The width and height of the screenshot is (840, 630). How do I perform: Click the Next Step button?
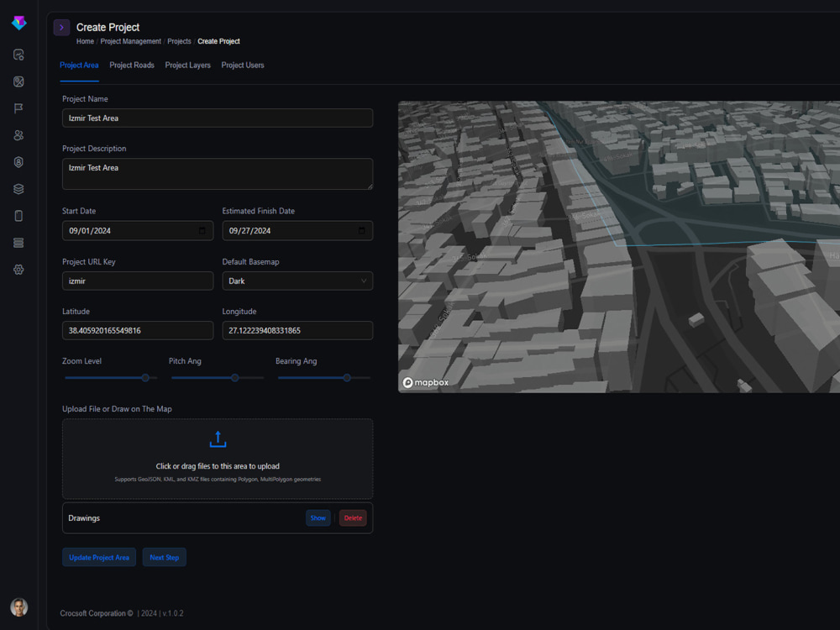point(165,557)
